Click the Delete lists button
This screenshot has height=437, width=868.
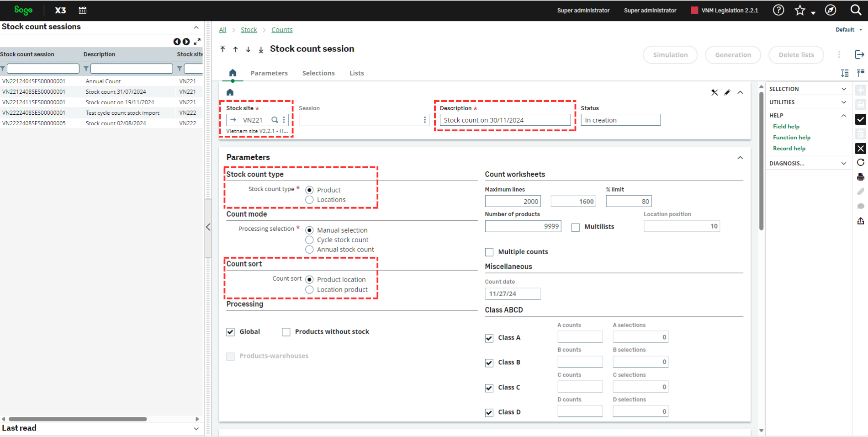point(796,55)
